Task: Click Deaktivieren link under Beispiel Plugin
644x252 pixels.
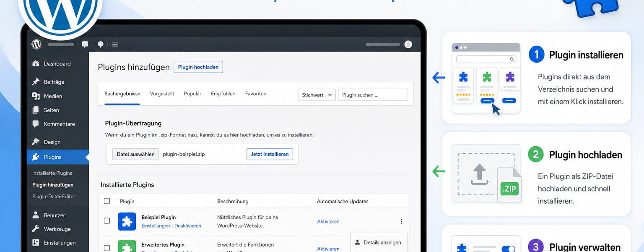Action: coord(188,226)
